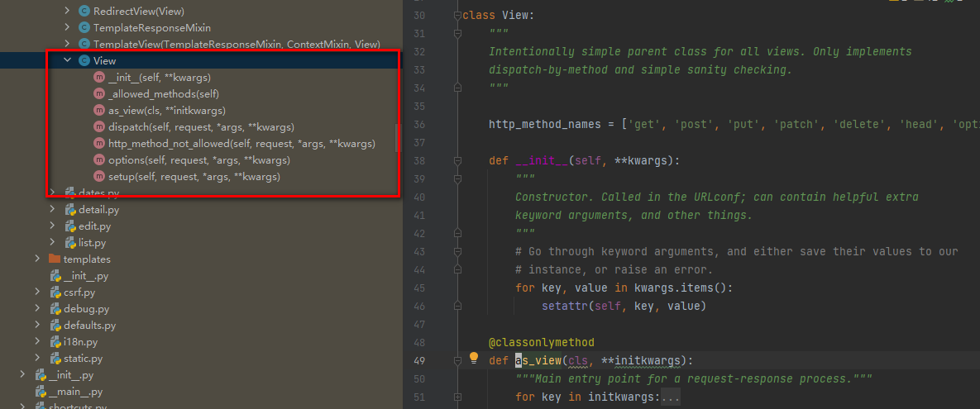Viewport: 980px width, 409px height.
Task: Click the yellow intention light bulb on line 49
Action: (x=474, y=358)
